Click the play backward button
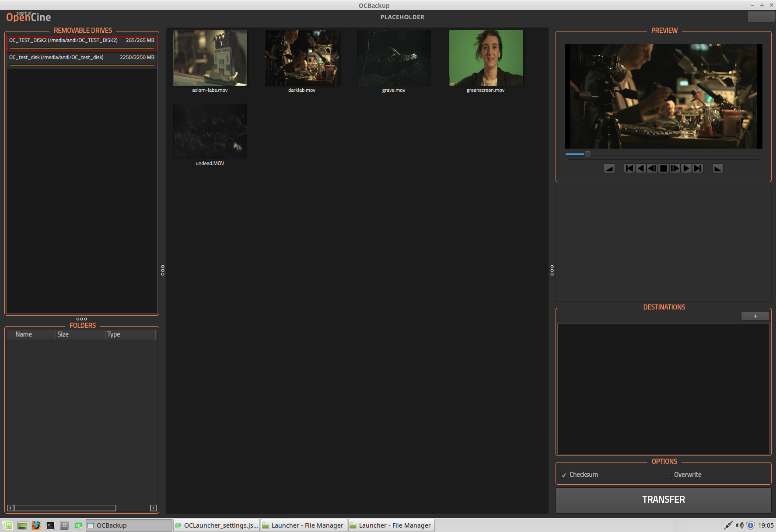Image resolution: width=776 pixels, height=532 pixels. coord(640,168)
